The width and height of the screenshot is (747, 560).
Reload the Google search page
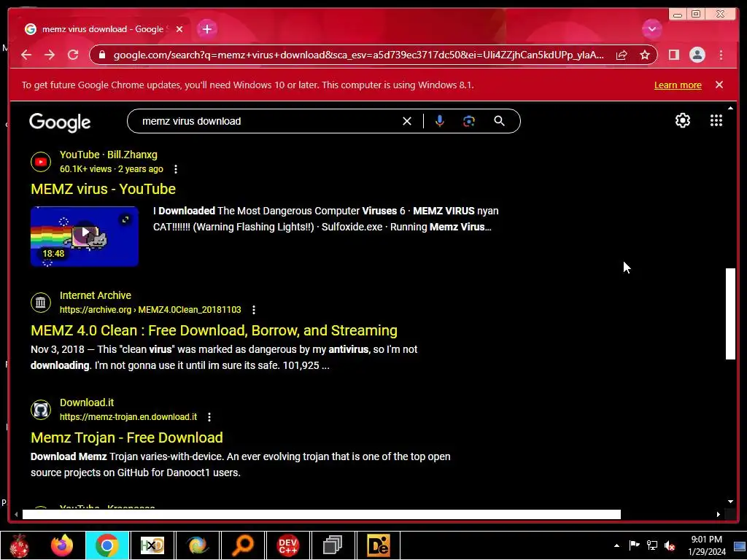pyautogui.click(x=73, y=55)
